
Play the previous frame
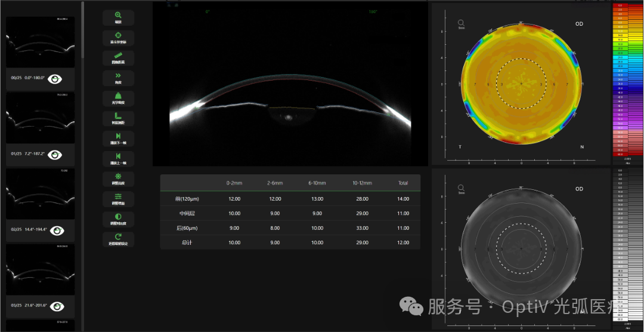pyautogui.click(x=118, y=159)
